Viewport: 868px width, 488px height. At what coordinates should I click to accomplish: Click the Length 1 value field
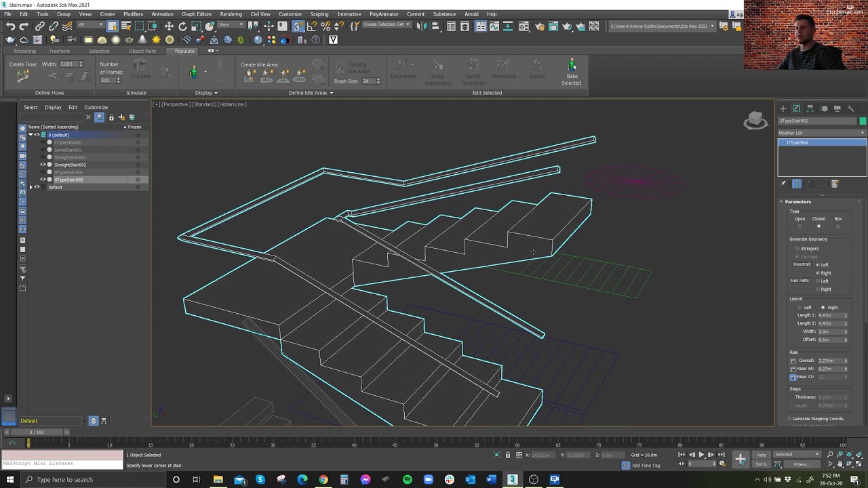829,315
